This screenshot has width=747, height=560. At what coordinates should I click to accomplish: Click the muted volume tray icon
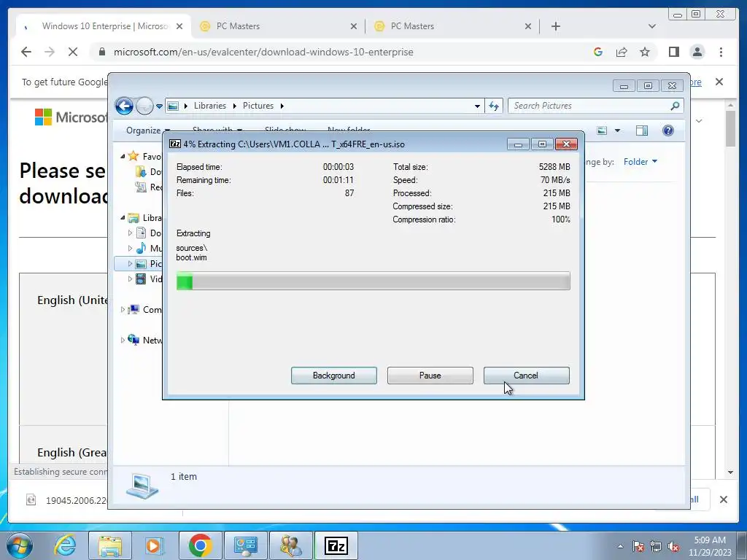(673, 547)
